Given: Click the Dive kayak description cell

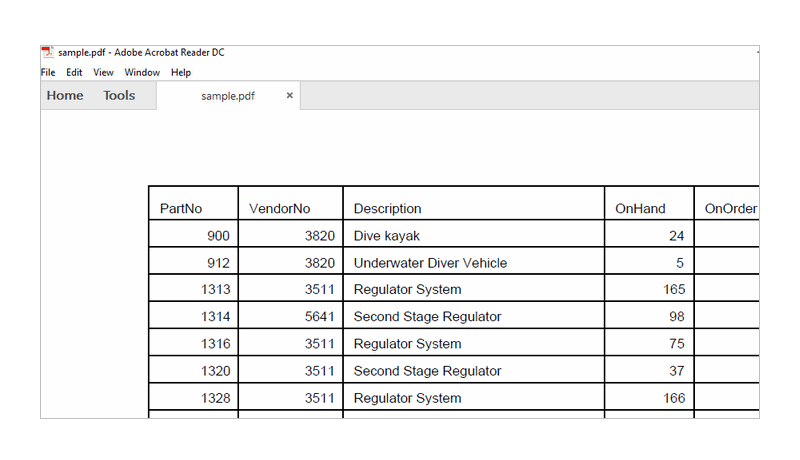Looking at the screenshot, I should pyautogui.click(x=387, y=236).
